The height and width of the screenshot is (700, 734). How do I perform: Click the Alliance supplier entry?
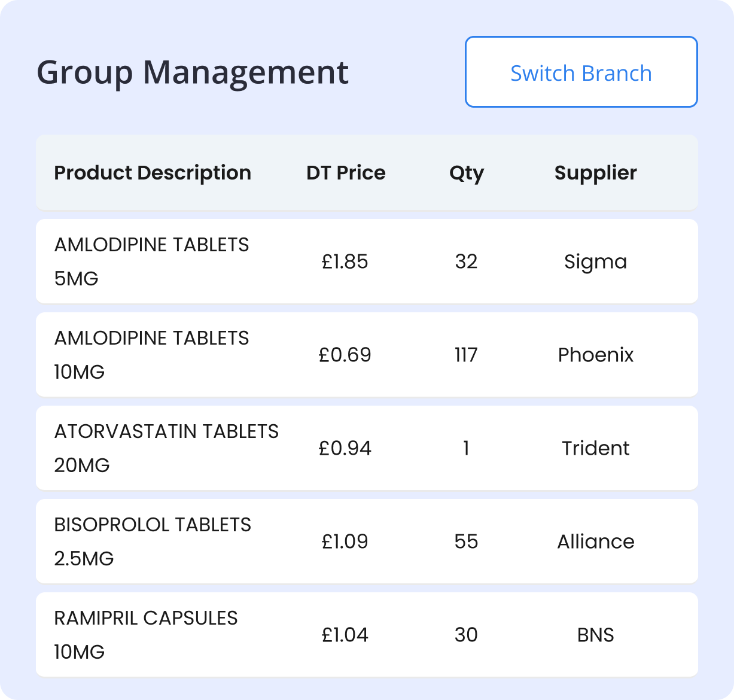(x=596, y=541)
